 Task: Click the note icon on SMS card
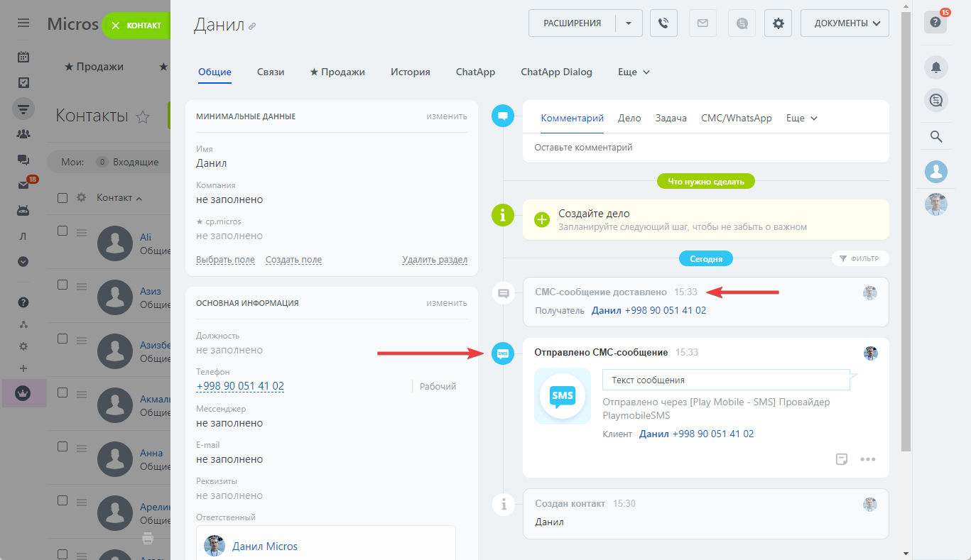842,459
